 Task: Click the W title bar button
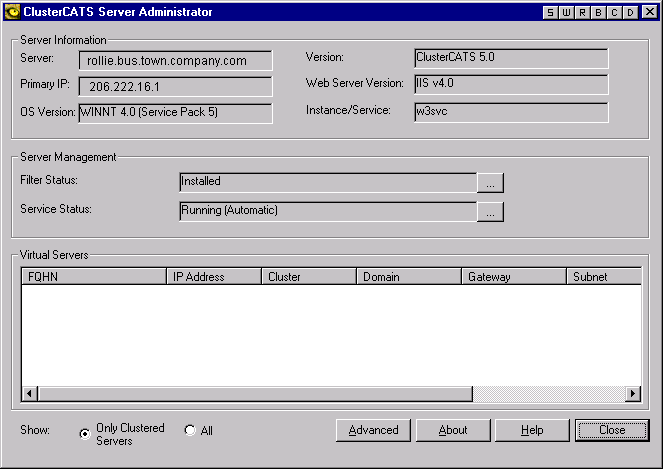click(x=566, y=12)
